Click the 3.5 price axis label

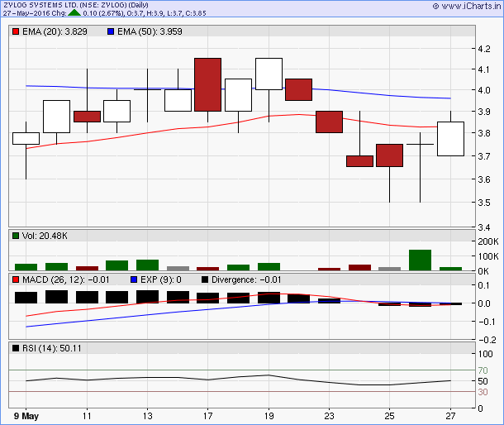click(x=484, y=203)
